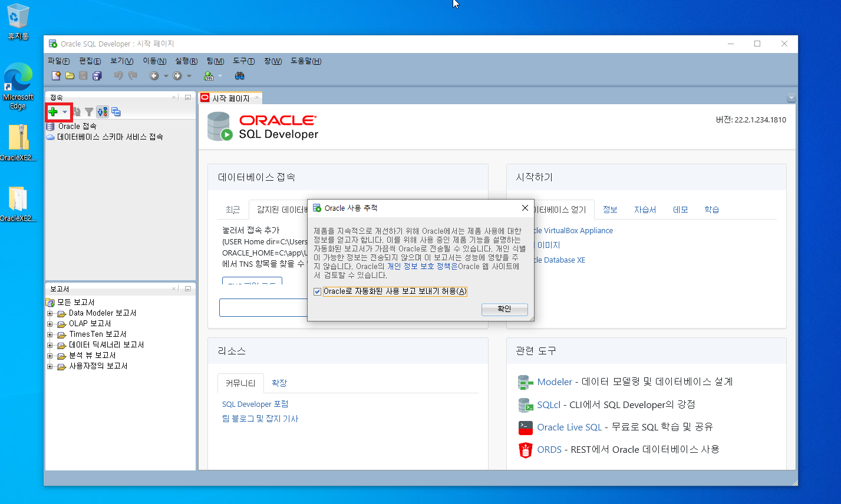The image size is (841, 504).
Task: Open the 파일(F) menu
Action: [59, 61]
